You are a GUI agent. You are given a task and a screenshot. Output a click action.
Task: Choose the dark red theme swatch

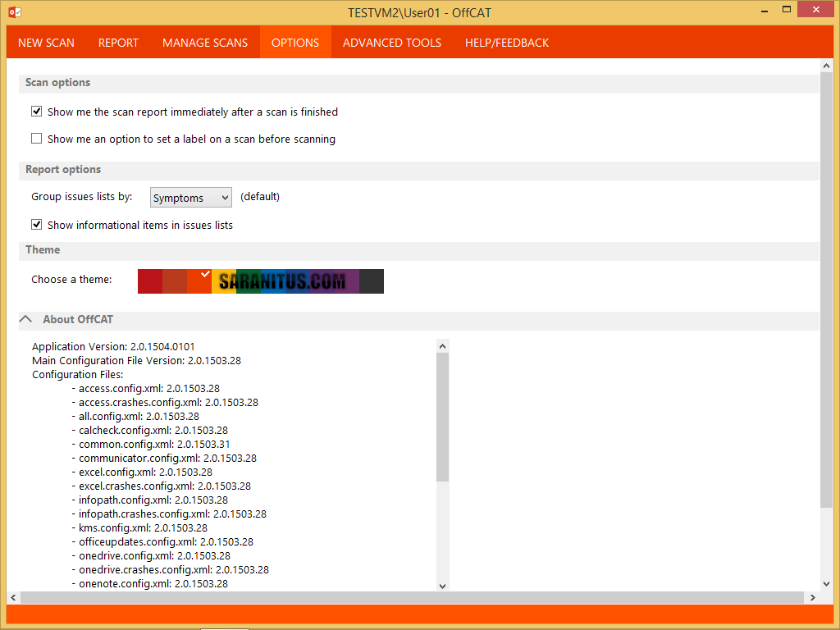[x=150, y=281]
